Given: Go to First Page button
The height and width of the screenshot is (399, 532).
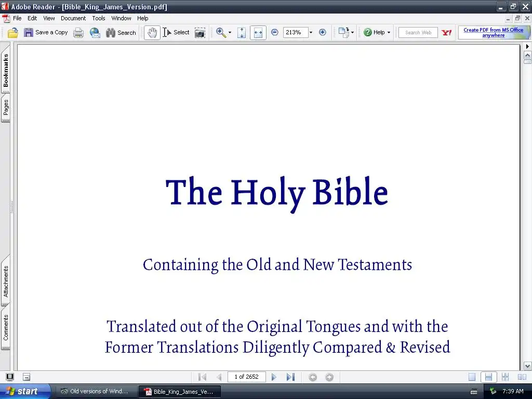Looking at the screenshot, I should (202, 377).
